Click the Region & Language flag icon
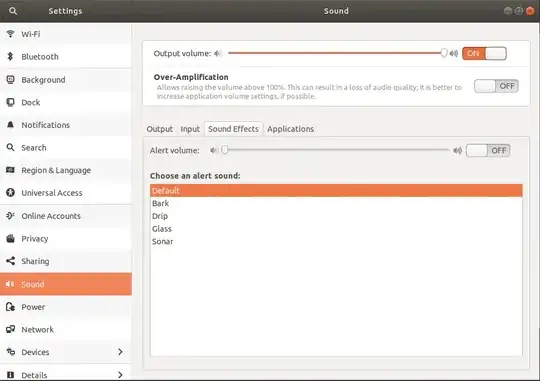The image size is (540, 381). (10, 170)
